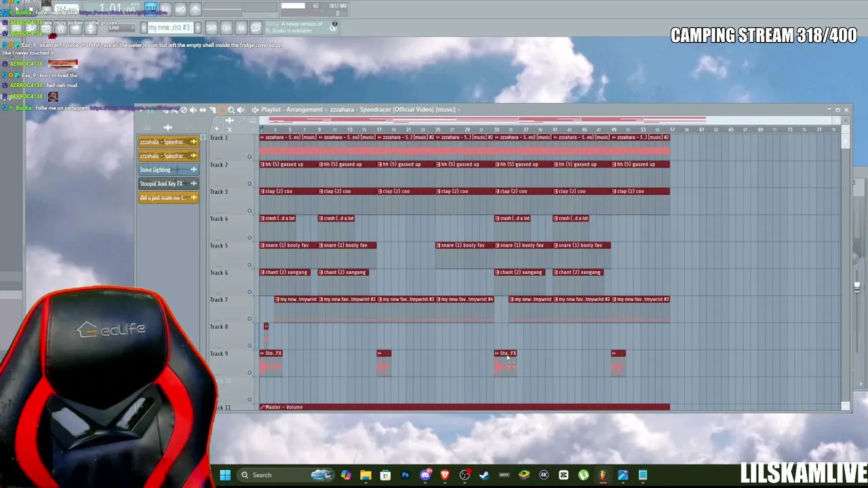Click the Track 1 header label
The image size is (868, 488).
click(x=218, y=138)
